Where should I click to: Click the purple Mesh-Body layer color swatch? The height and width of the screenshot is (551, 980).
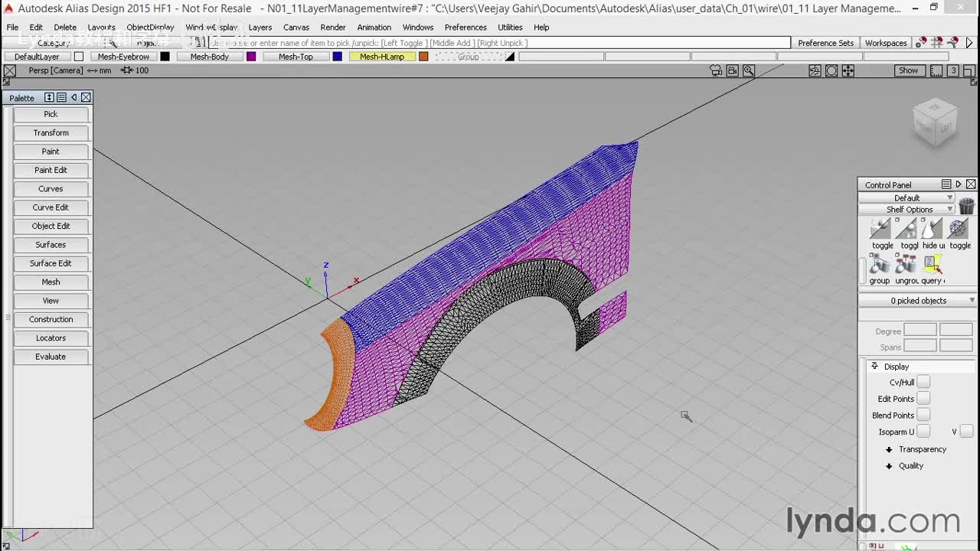pos(251,57)
